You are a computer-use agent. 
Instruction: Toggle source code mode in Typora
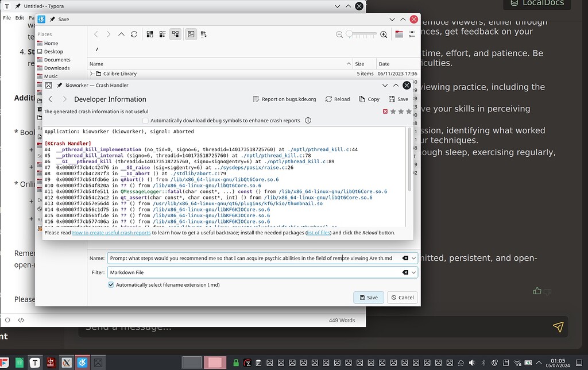point(21,320)
